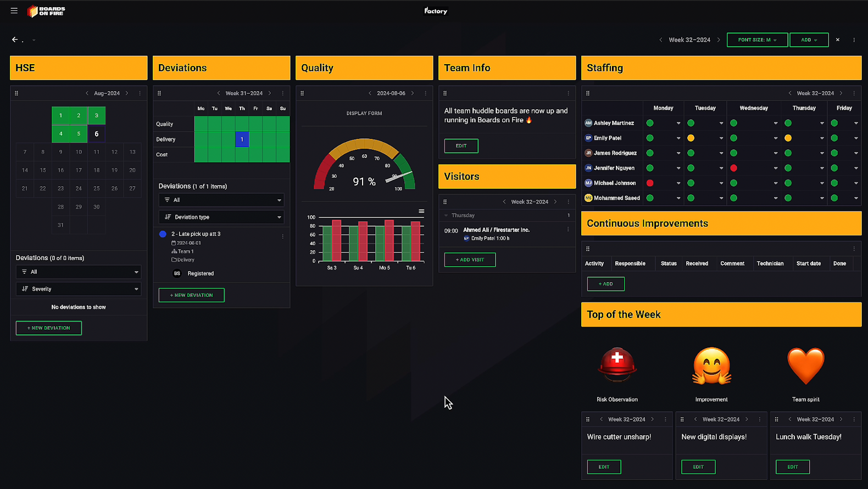Click NEW DEVIATION button in Deviations panel
The width and height of the screenshot is (868, 489).
[x=192, y=295]
